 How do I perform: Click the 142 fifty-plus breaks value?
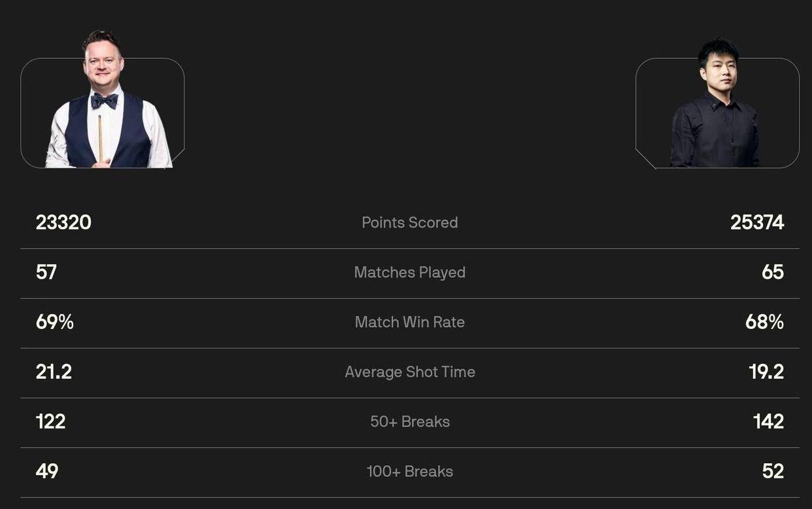768,421
